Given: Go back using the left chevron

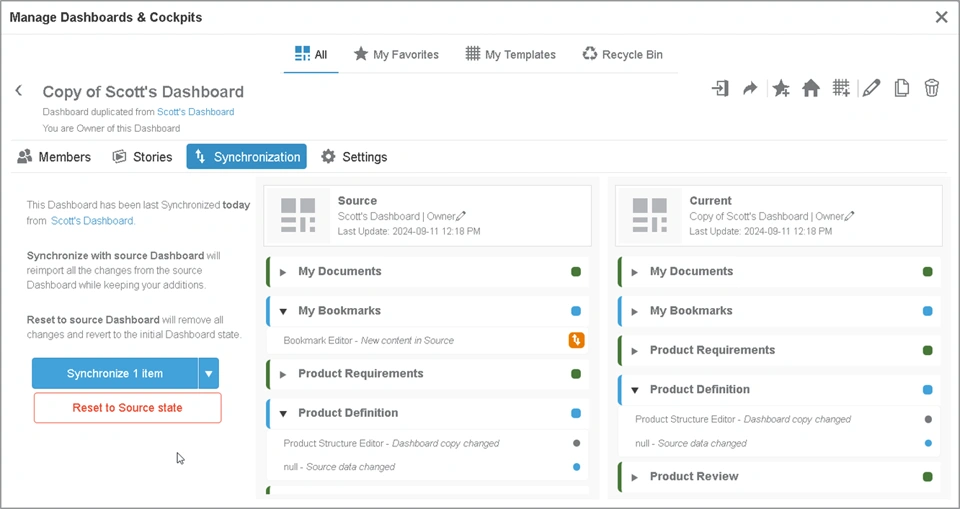Looking at the screenshot, I should (18, 91).
